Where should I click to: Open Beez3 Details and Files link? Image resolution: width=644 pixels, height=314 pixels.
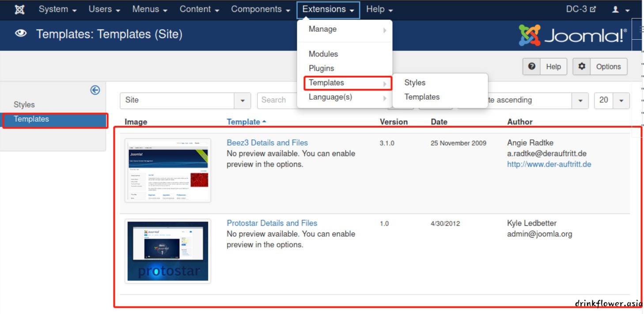point(267,142)
